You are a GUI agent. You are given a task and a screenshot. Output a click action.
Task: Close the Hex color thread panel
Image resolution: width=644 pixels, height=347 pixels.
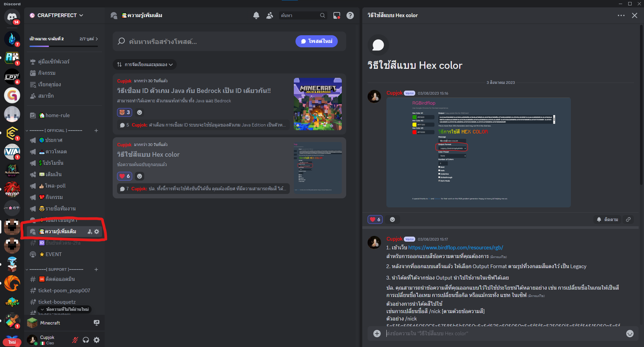coord(635,15)
